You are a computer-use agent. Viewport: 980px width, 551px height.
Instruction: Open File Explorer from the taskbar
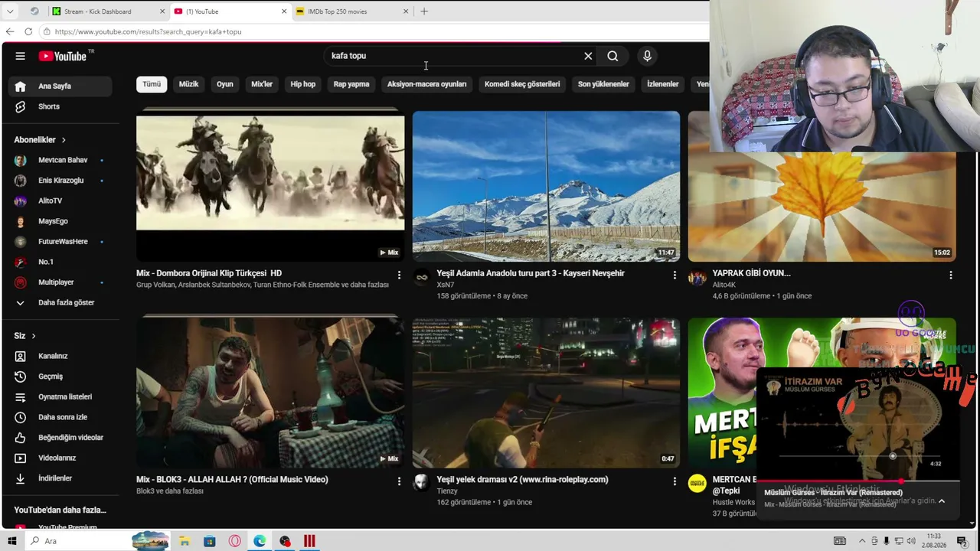click(185, 541)
